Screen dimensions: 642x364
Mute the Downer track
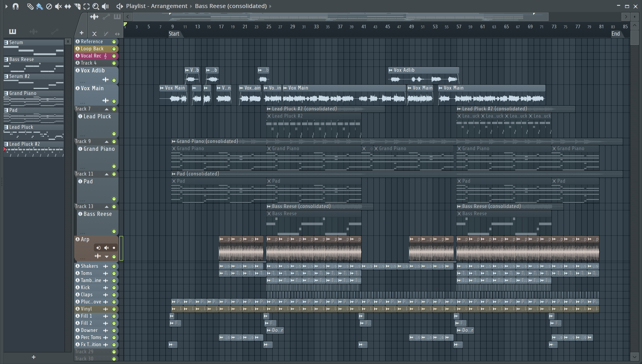click(x=114, y=331)
